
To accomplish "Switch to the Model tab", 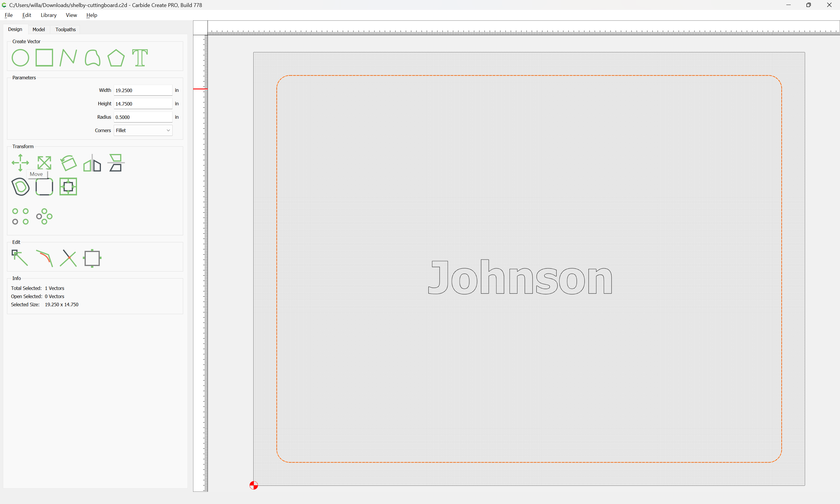I will point(39,29).
